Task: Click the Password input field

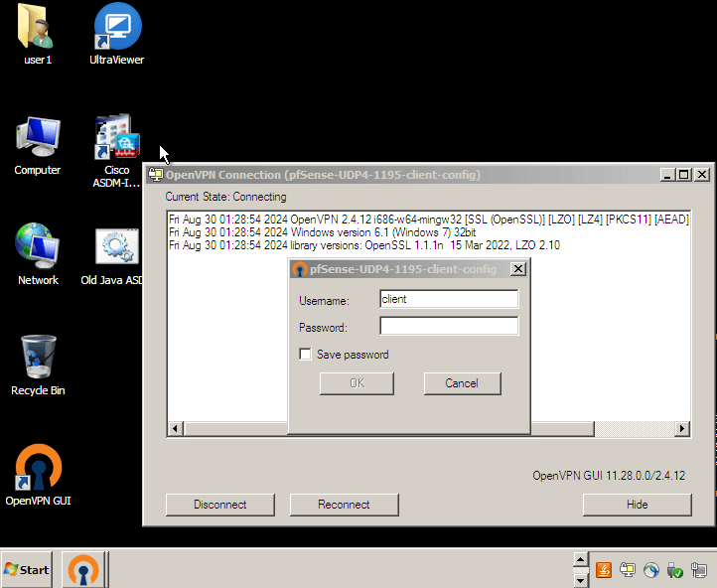Action: pos(449,326)
